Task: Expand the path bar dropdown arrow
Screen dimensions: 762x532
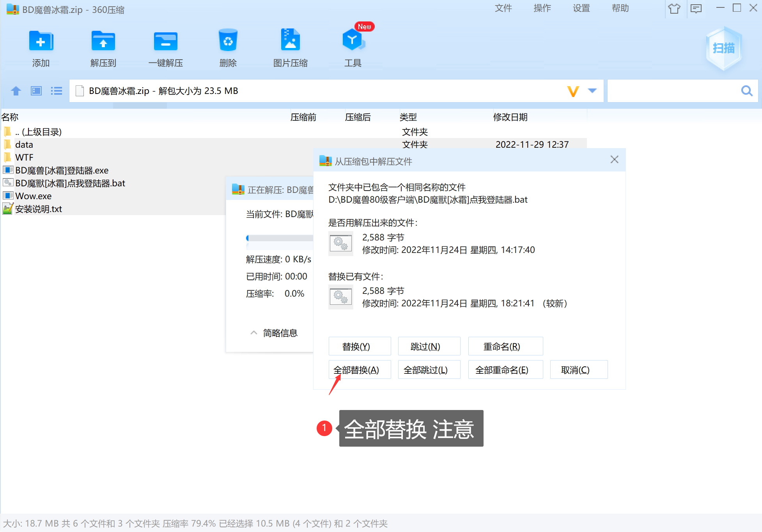Action: pyautogui.click(x=592, y=91)
